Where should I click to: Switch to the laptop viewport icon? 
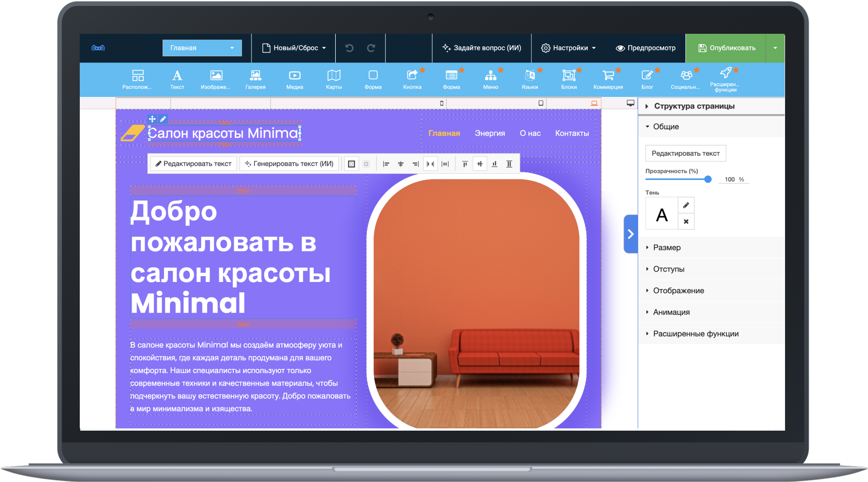coord(594,103)
